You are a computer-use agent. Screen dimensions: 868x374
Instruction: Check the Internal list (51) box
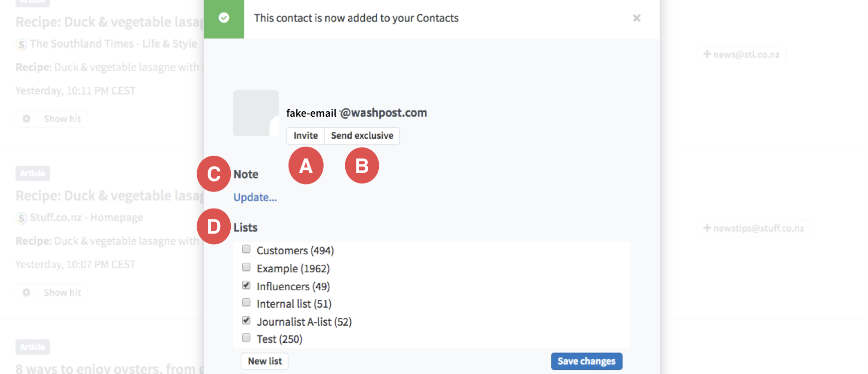coord(246,302)
